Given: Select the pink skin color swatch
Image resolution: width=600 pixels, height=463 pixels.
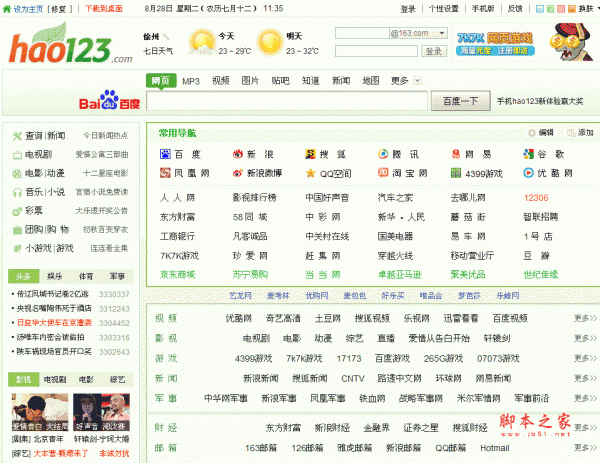Looking at the screenshot, I should coord(561,8).
